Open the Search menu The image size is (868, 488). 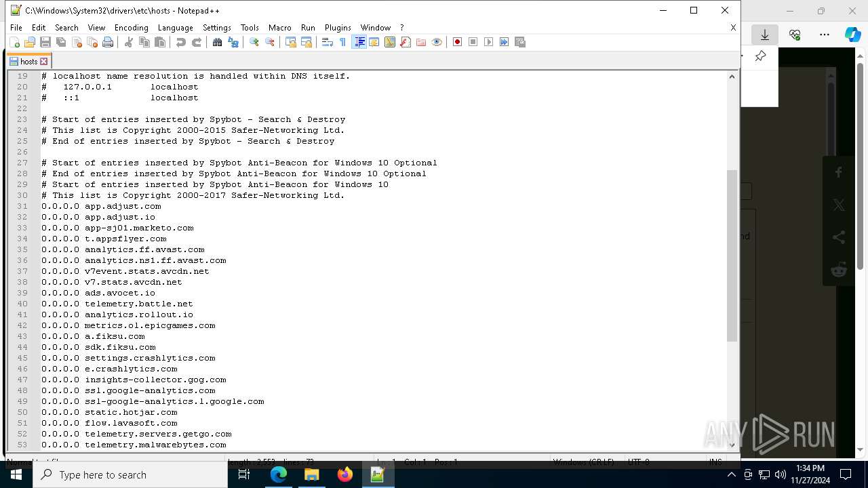point(66,28)
